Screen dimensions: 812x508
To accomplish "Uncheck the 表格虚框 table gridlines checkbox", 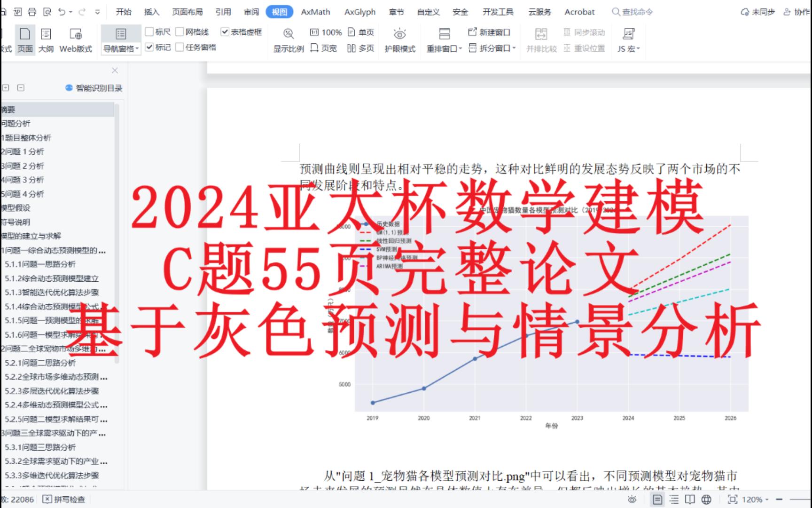I will point(225,32).
